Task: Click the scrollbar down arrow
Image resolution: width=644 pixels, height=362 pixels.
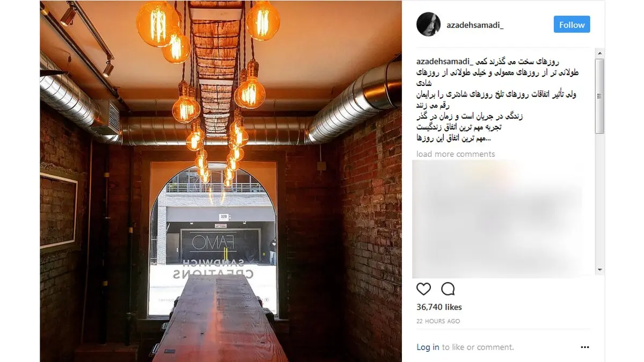Action: coord(600,270)
